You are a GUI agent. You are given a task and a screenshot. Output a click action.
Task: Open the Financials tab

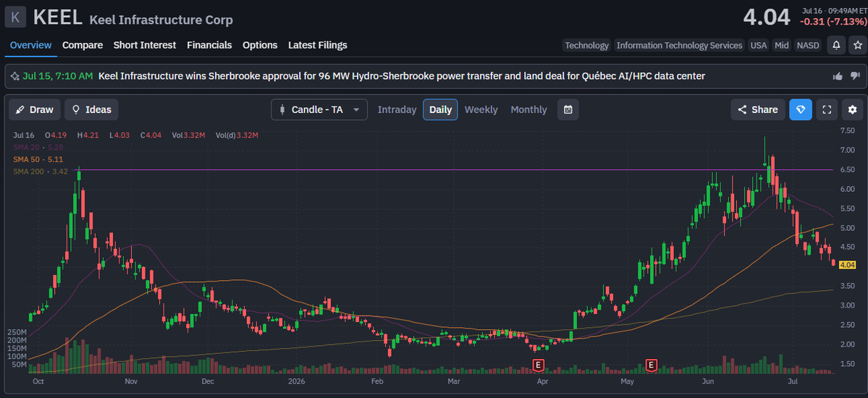pos(209,46)
